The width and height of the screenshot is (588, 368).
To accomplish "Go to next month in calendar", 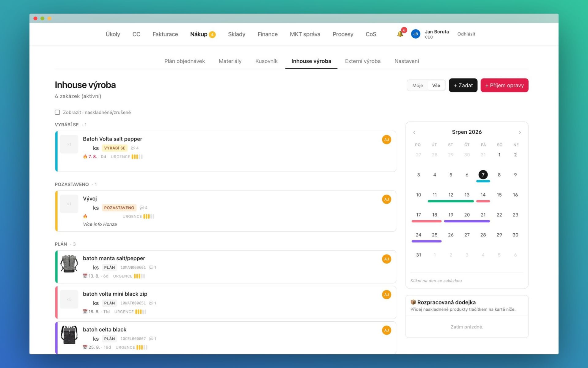I will [520, 132].
